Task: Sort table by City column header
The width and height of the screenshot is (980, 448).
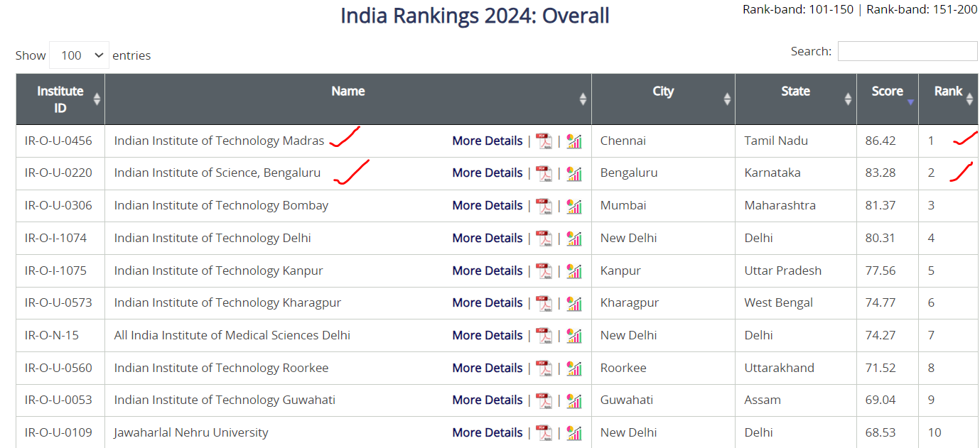Action: pyautogui.click(x=663, y=99)
